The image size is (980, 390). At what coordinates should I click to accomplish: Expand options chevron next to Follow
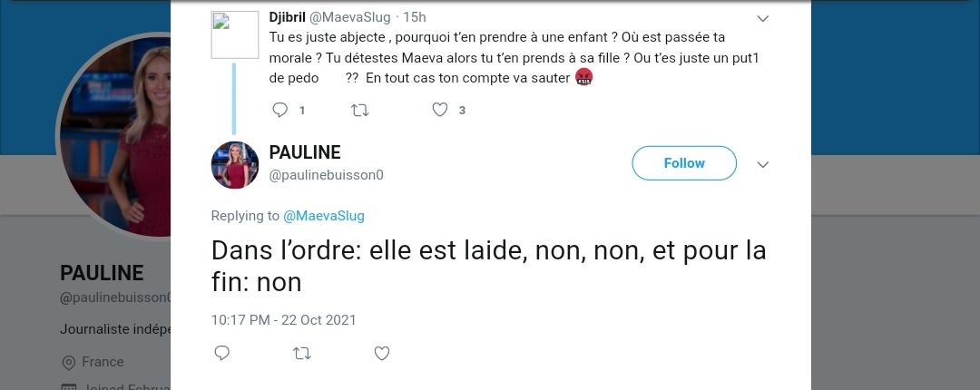[762, 164]
